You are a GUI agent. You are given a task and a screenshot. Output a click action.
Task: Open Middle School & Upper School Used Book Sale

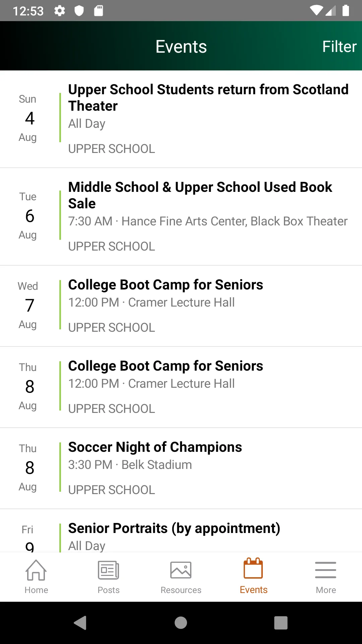coord(181,217)
